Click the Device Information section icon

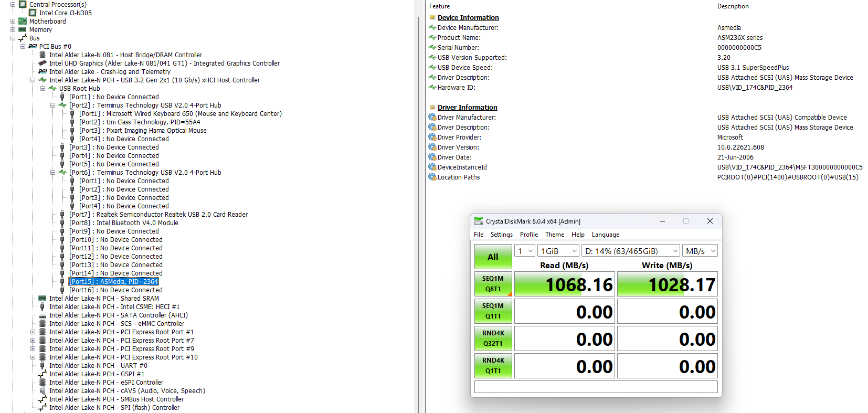click(x=432, y=17)
